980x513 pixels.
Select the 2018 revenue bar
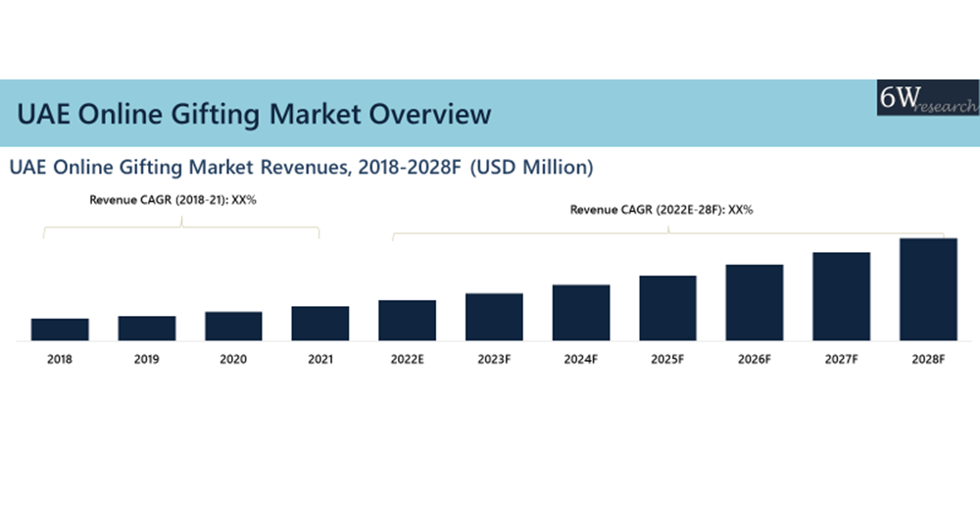[60, 330]
